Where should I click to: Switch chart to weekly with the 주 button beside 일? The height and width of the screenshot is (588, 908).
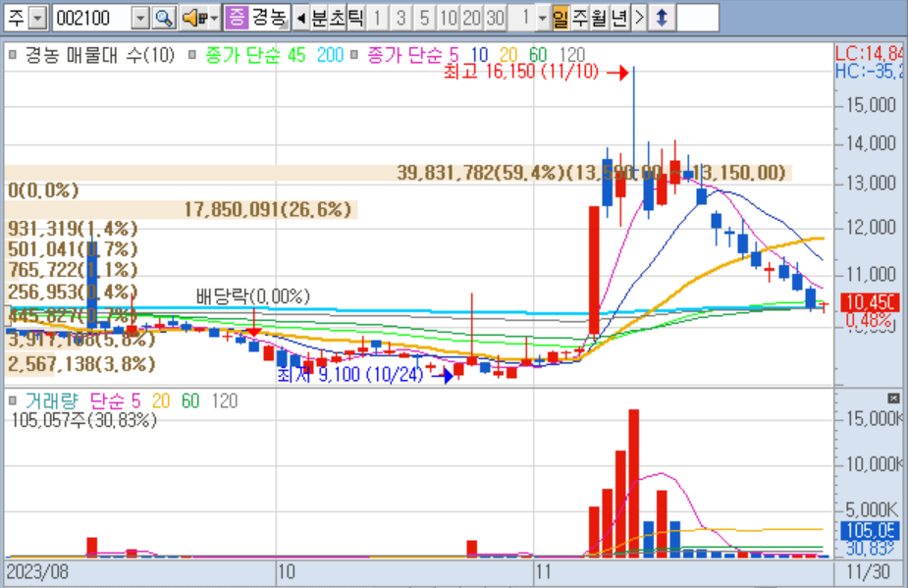point(580,18)
